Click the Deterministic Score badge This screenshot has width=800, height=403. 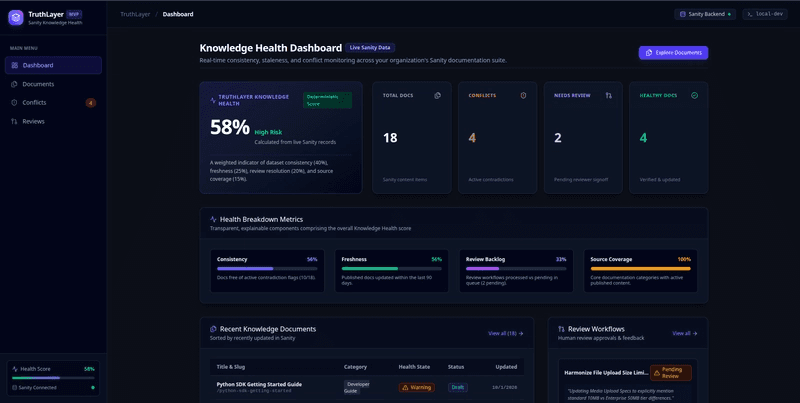tap(327, 100)
